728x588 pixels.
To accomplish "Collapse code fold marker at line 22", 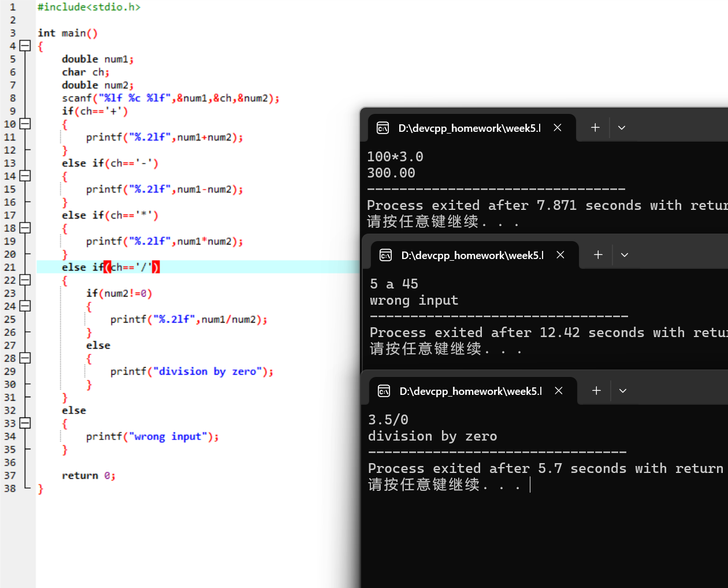I will (25, 280).
